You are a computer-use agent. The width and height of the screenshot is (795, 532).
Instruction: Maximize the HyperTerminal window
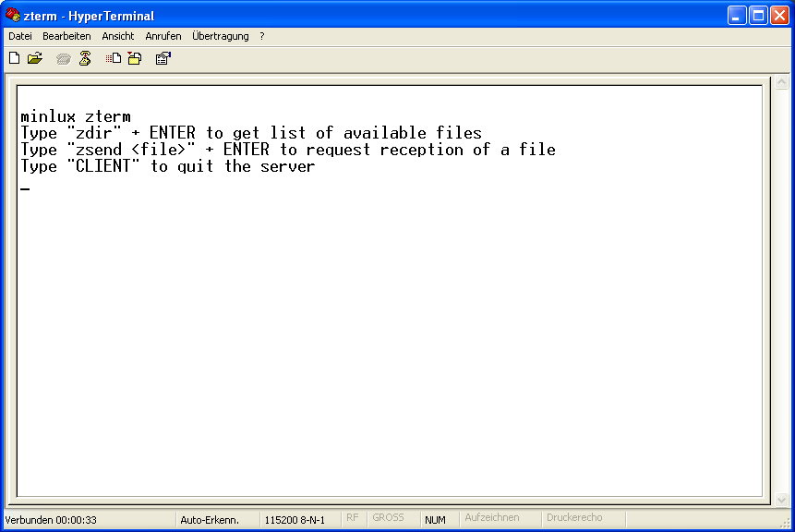758,16
